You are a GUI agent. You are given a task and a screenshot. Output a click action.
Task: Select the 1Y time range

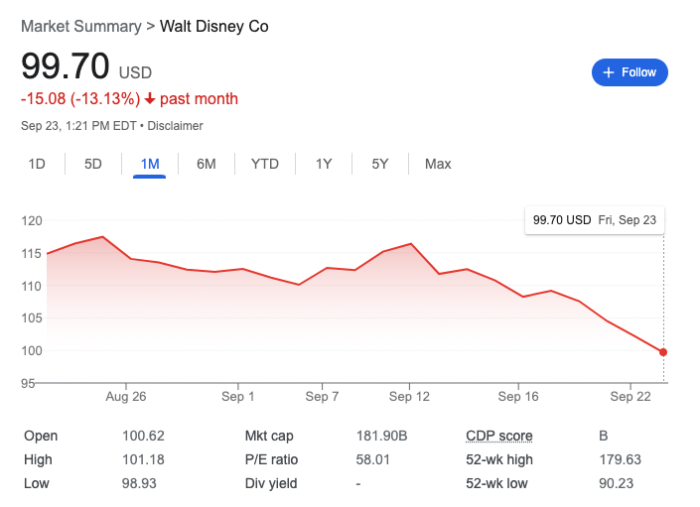click(323, 164)
